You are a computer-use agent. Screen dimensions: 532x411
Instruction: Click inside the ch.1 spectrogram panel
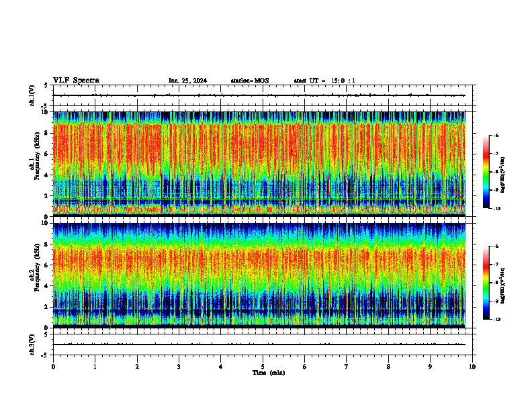click(x=259, y=164)
